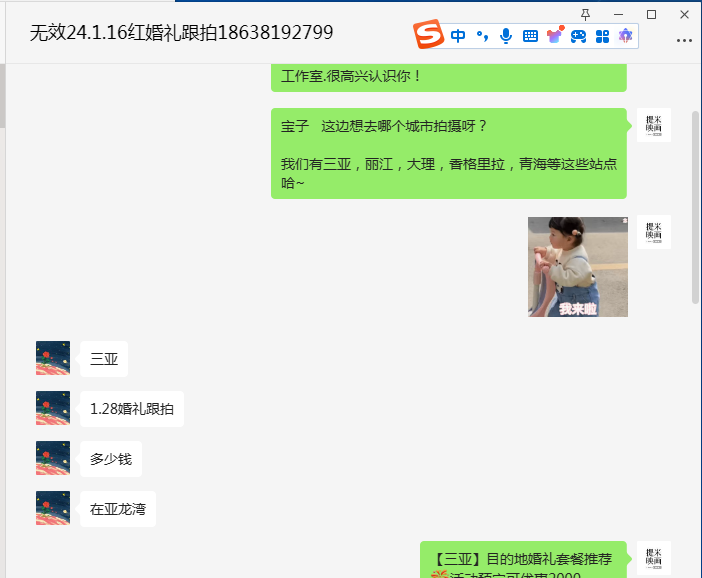Open the game controller icon in toolbar
702x578 pixels.
578,36
